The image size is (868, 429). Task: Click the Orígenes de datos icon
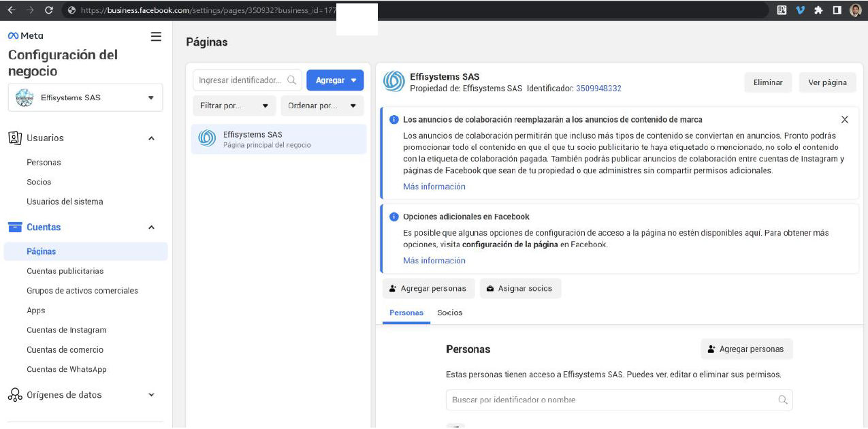(x=15, y=395)
